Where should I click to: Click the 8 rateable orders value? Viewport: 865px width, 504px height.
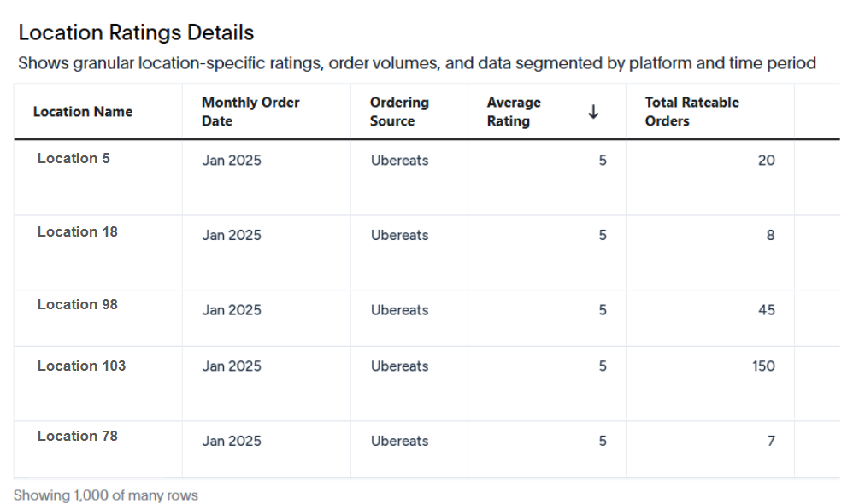[771, 236]
